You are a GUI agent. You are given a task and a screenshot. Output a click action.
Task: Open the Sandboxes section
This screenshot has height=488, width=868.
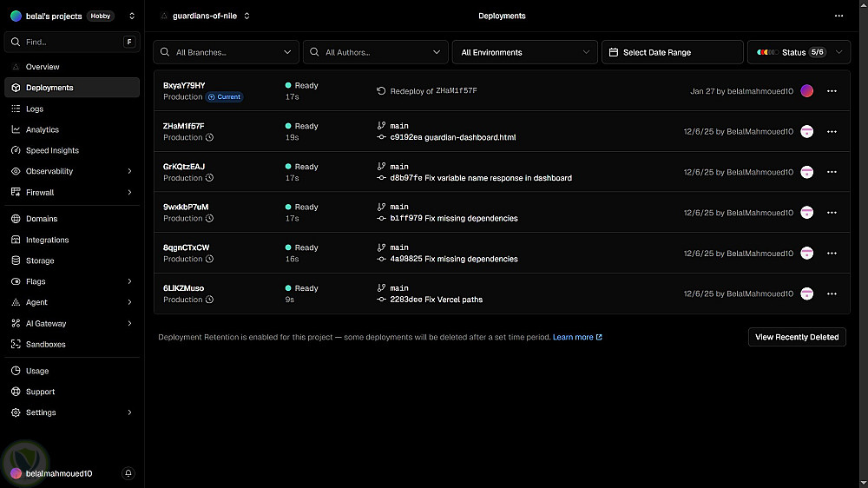[x=45, y=345]
